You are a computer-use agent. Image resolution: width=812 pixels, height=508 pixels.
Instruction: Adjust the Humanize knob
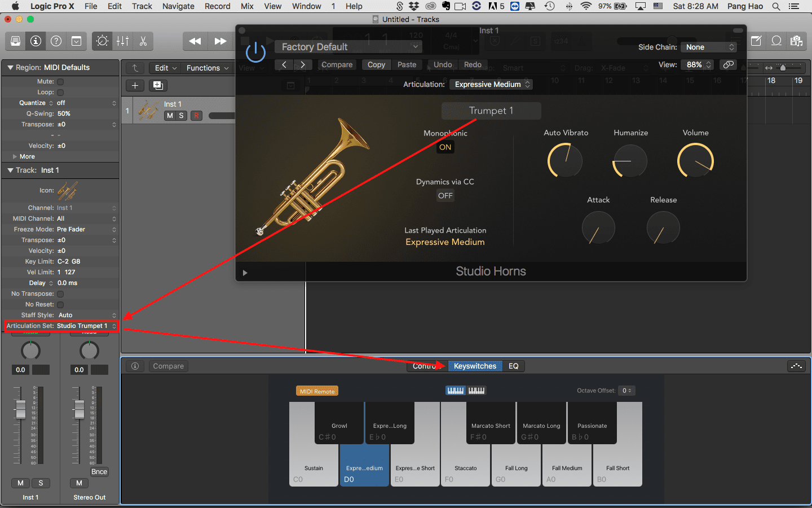coord(630,161)
